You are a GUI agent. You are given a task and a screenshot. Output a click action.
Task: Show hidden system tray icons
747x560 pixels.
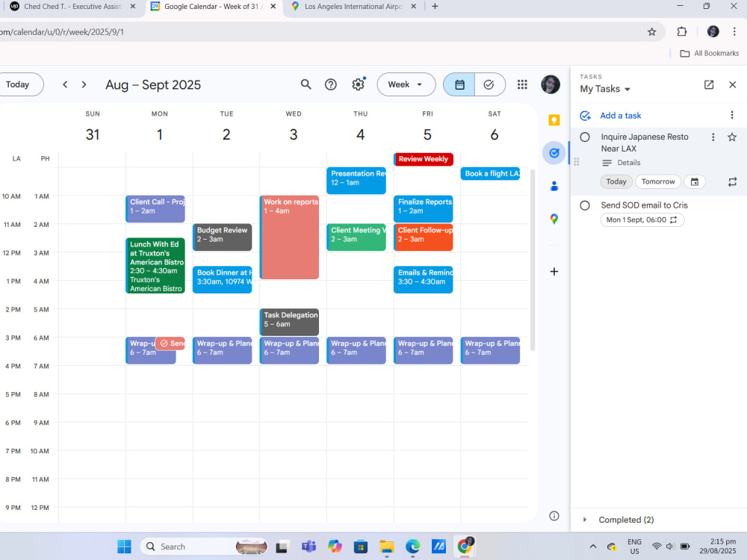pos(592,547)
